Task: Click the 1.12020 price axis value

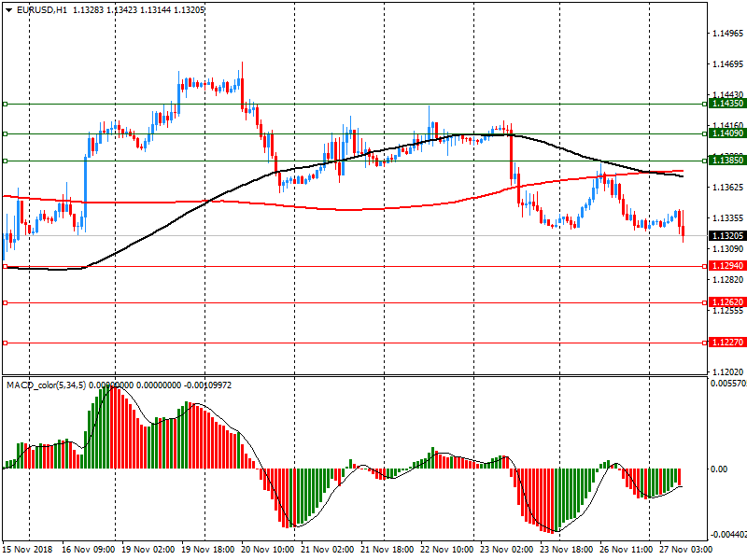Action: (x=728, y=371)
